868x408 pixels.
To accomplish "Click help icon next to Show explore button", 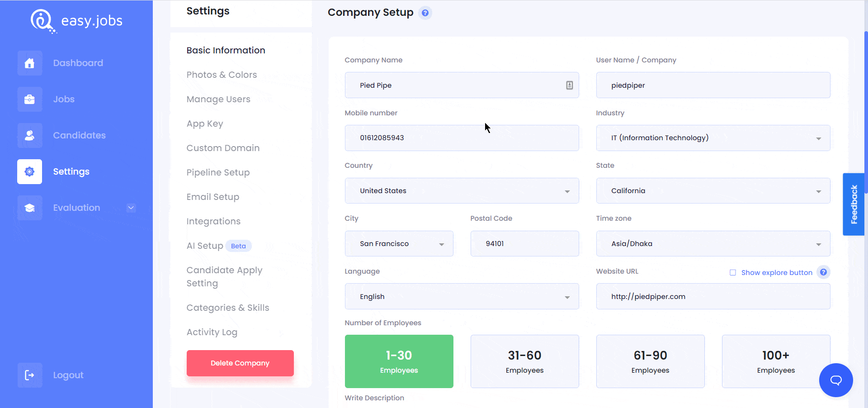I will pyautogui.click(x=824, y=272).
